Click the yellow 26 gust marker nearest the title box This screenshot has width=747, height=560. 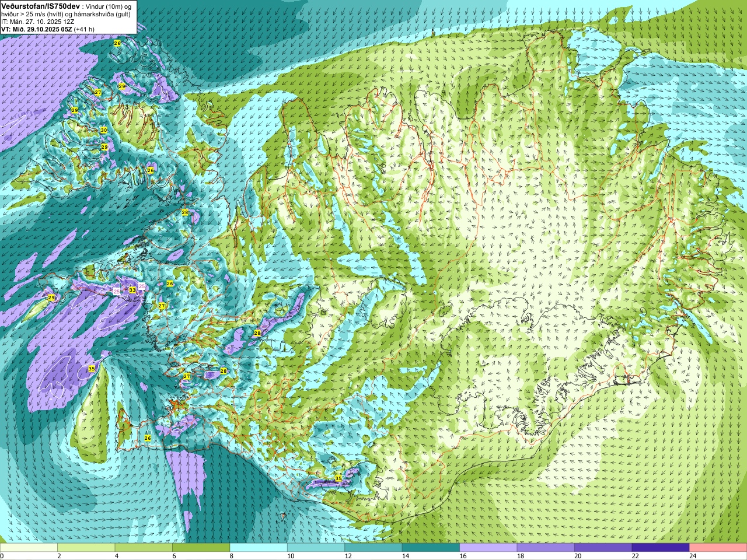pyautogui.click(x=117, y=43)
